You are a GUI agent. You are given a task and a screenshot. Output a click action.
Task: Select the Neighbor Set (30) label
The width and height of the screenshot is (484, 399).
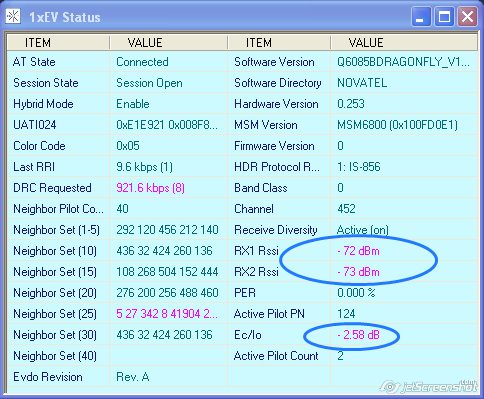[x=55, y=335]
